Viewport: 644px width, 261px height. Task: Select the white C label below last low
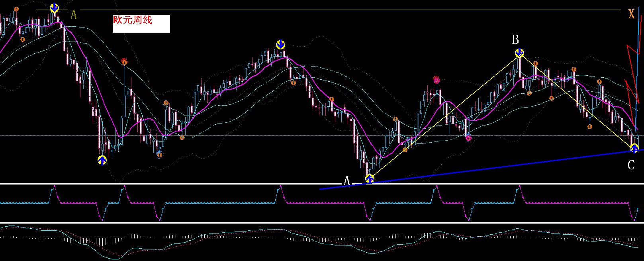(631, 165)
